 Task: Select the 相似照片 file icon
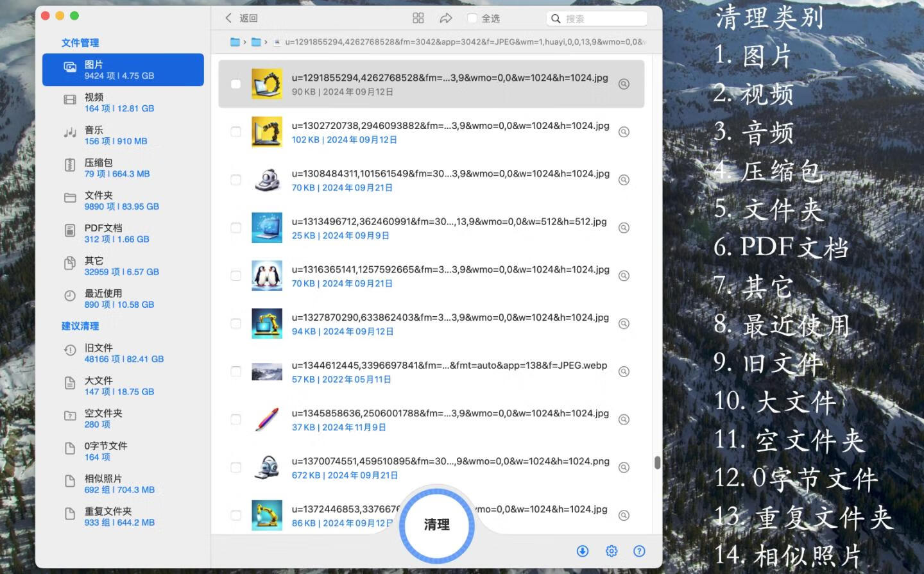pos(70,481)
